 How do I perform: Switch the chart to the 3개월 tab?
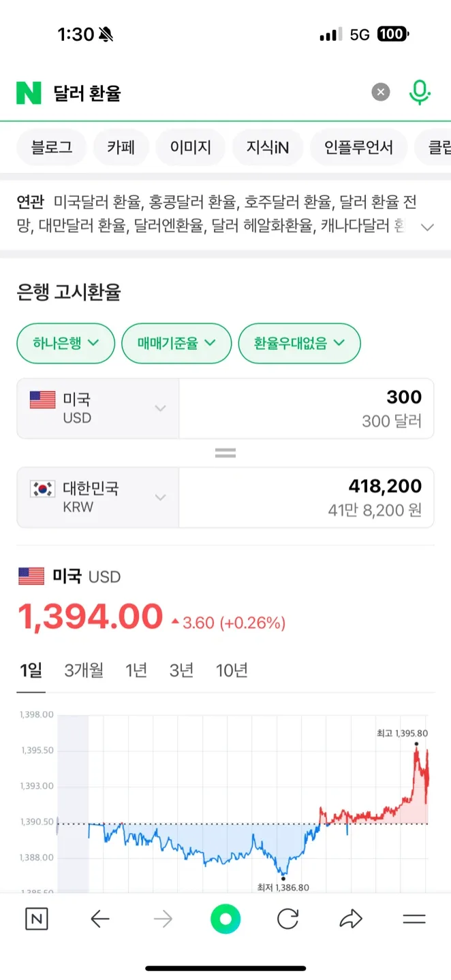point(84,670)
